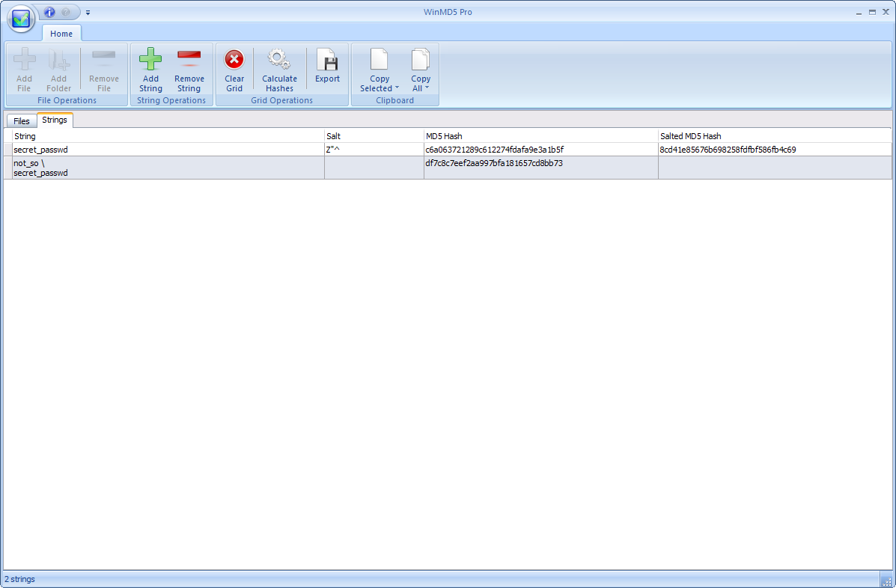
Task: Select the Z"^ salt cell
Action: pos(374,150)
